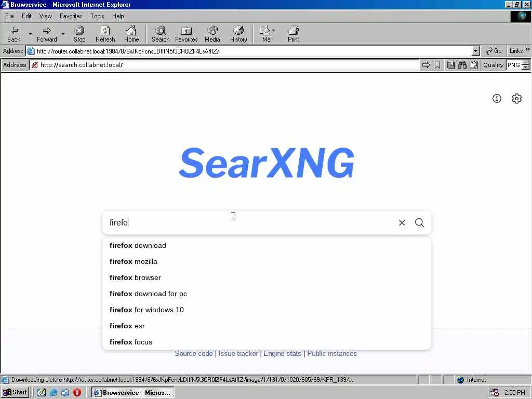The width and height of the screenshot is (532, 399).
Task: Stop the page loading
Action: coord(79,34)
